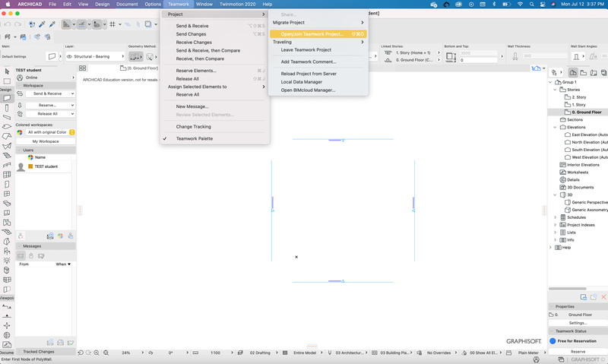Select Leave Teamwork Project
The image size is (608, 364).
point(318,50)
